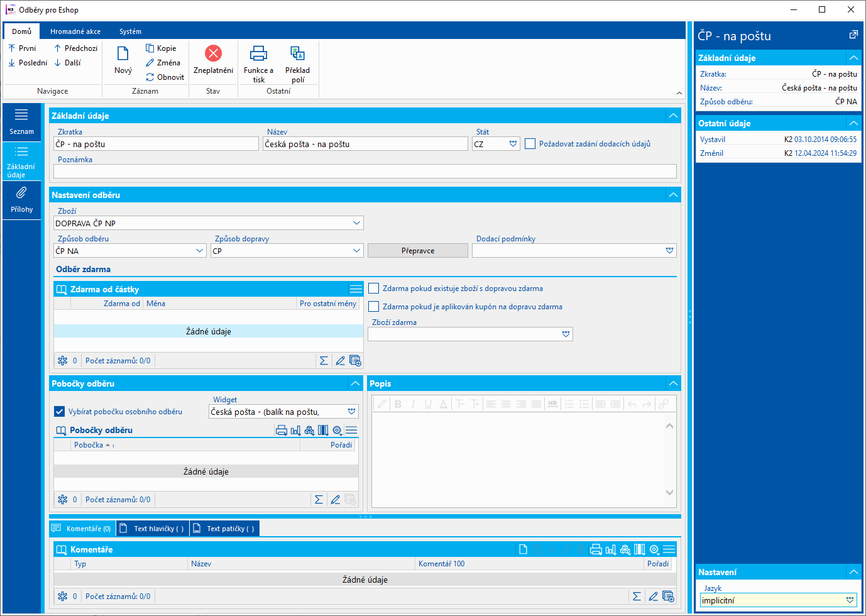Open the Přílohy attachments section
This screenshot has width=866, height=616.
21,200
